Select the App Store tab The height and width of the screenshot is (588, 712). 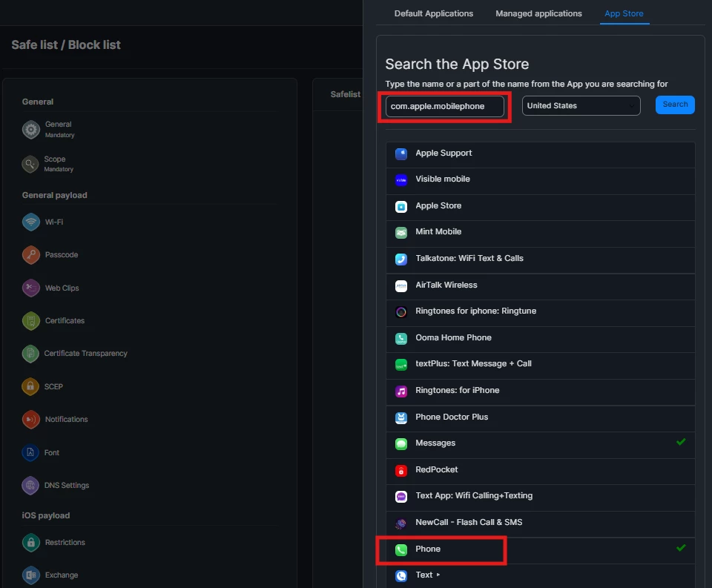[x=624, y=13]
